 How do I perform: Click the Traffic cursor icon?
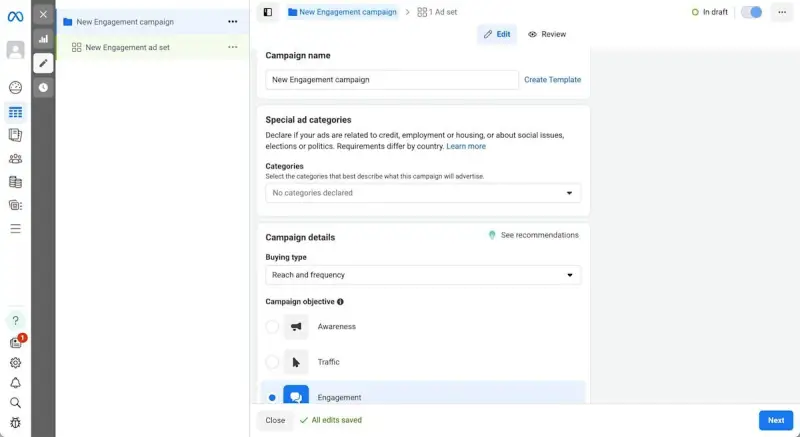coord(296,362)
